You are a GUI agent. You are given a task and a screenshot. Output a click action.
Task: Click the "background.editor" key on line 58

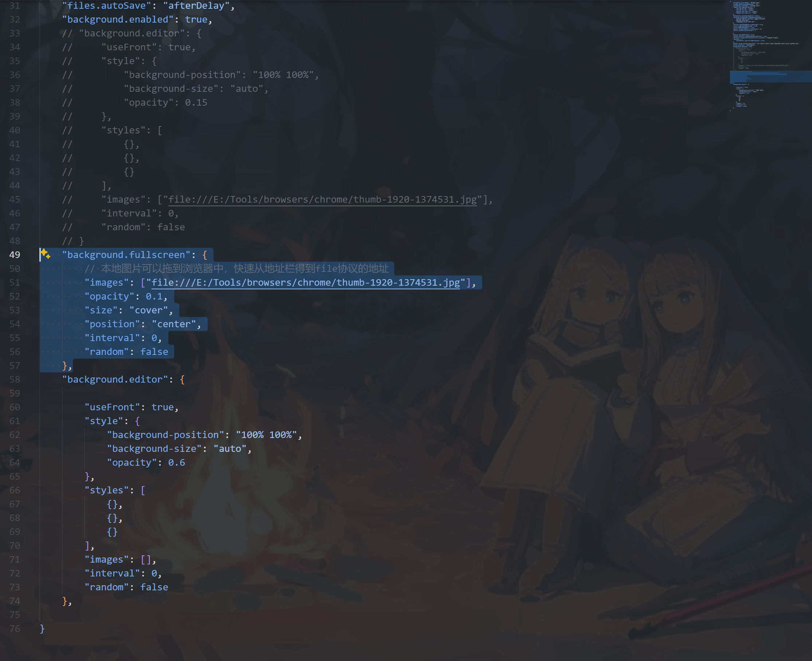(115, 379)
